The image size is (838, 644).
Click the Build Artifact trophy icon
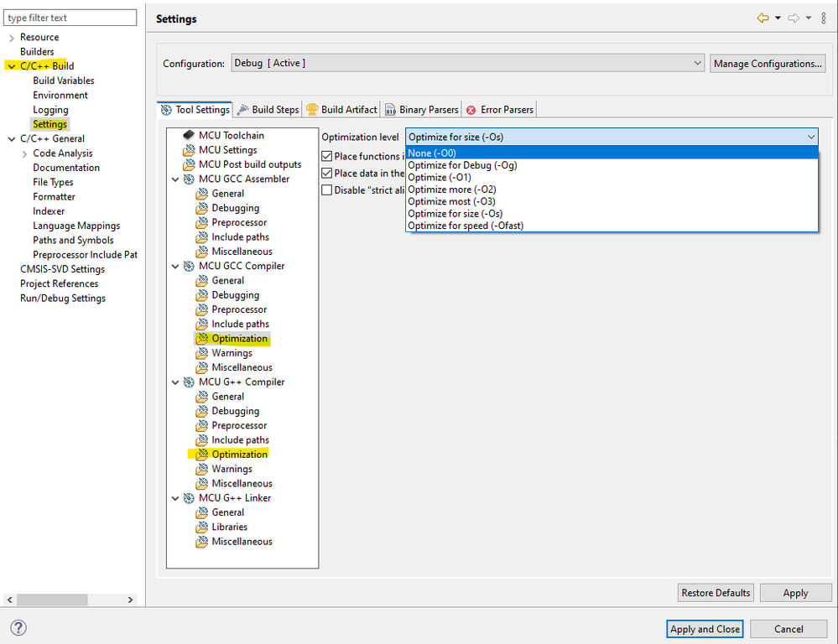[x=311, y=110]
